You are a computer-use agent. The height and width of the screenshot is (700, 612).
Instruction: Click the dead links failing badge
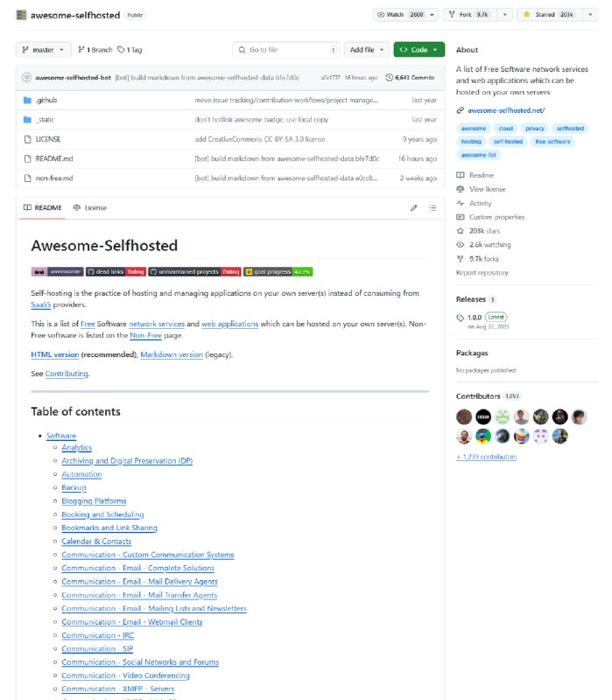coord(116,271)
